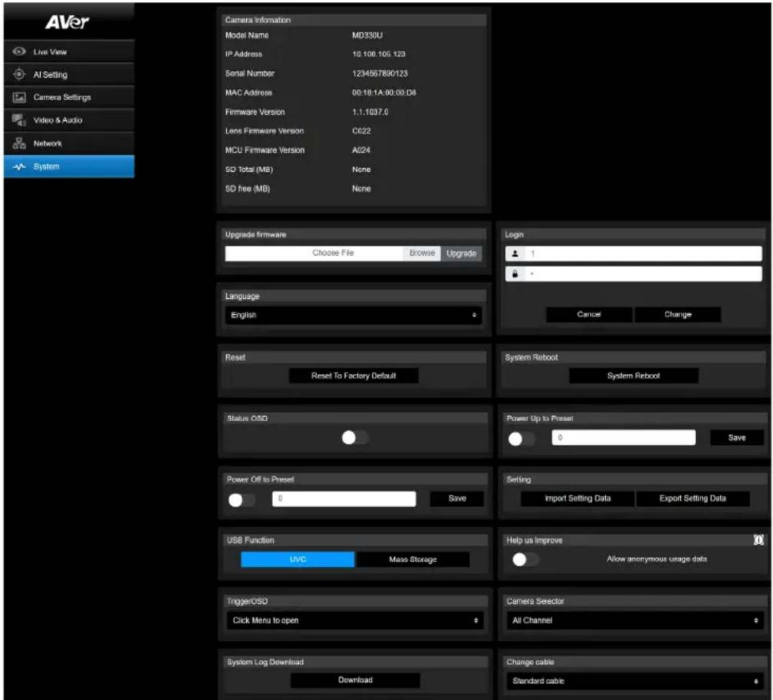Click the model name MD330U
The image size is (773, 700).
[367, 35]
